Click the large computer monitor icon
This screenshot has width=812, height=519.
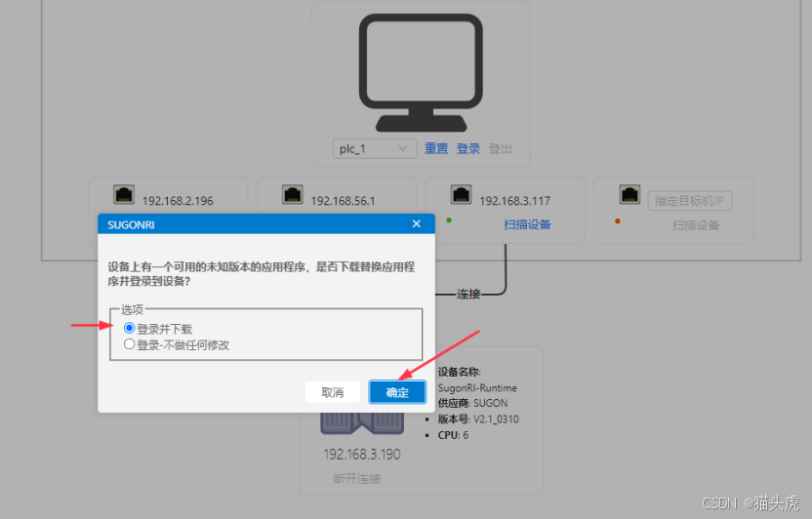point(421,72)
